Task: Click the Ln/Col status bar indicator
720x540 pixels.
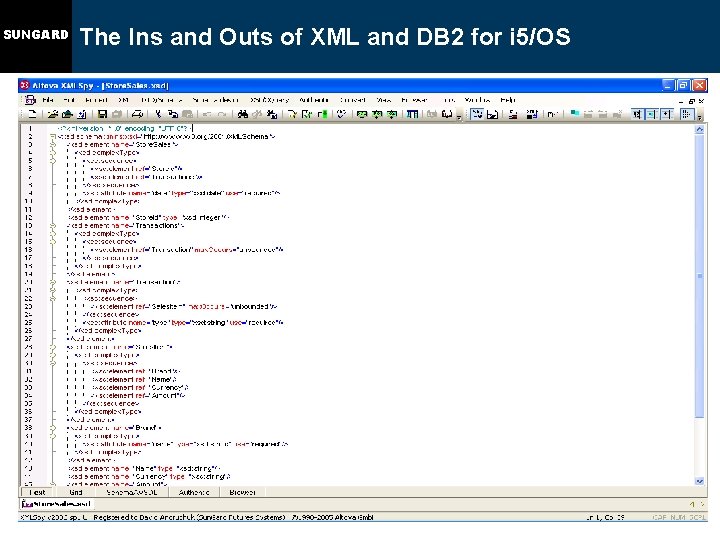Action: (605, 518)
